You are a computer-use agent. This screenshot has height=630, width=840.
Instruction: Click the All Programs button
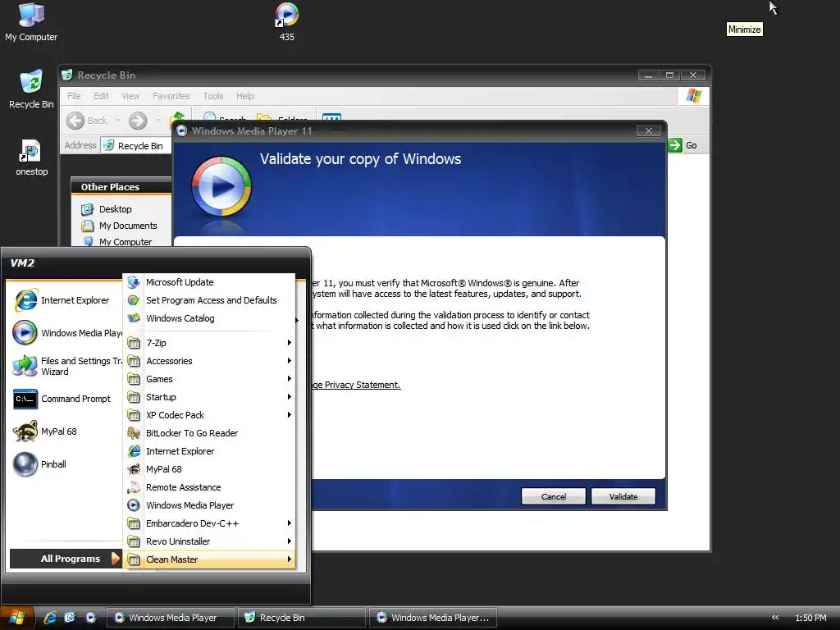point(66,558)
